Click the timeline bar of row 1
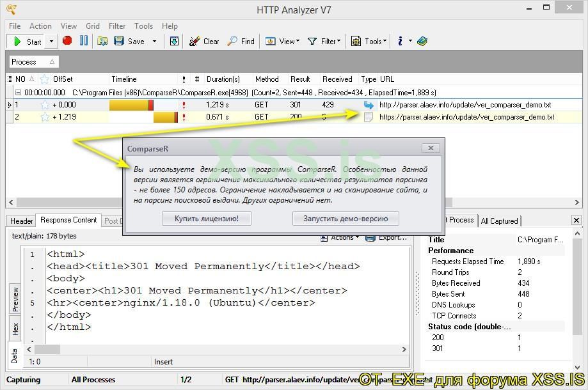 pyautogui.click(x=131, y=105)
